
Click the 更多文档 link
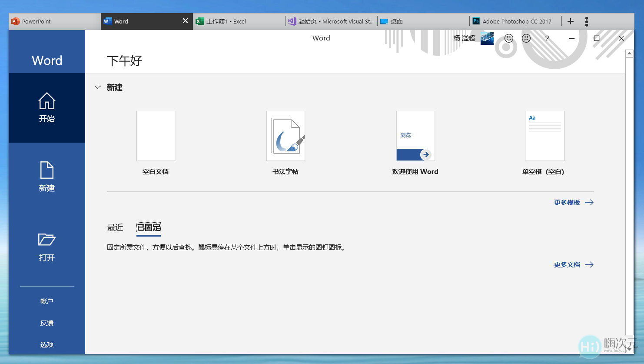tap(567, 264)
